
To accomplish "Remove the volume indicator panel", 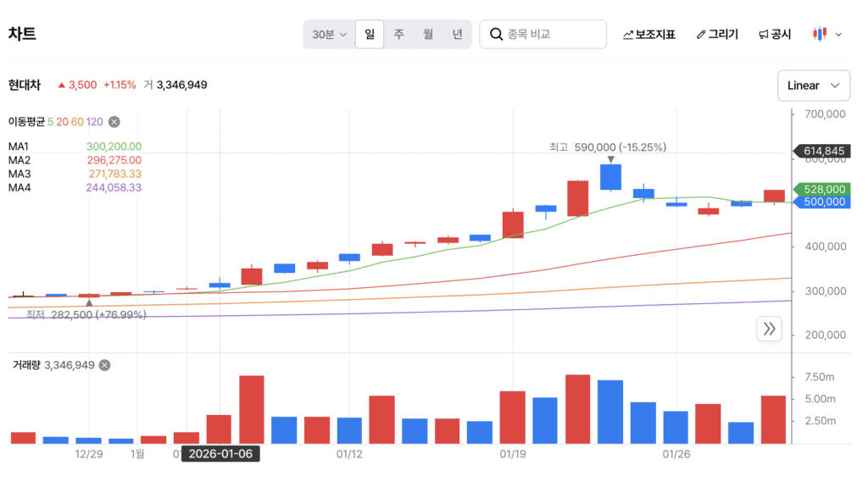I will (x=104, y=365).
